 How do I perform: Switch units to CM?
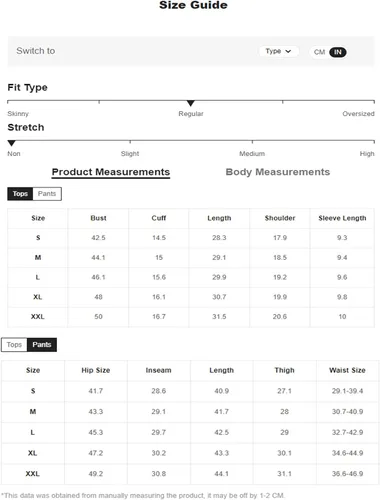coord(319,52)
